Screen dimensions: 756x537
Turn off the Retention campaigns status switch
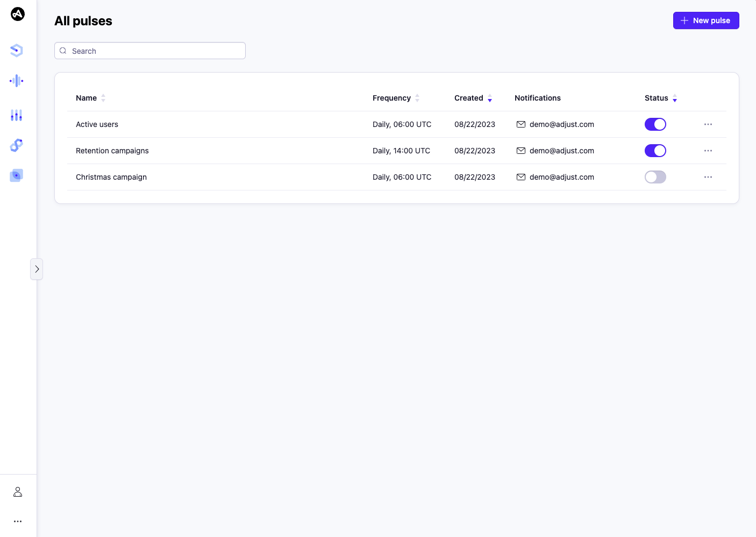(x=655, y=151)
